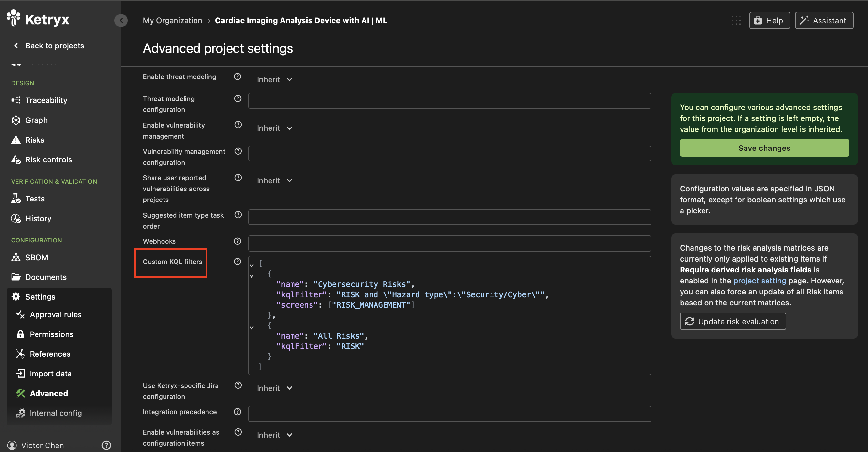
Task: Click the Ketryx logo
Action: [x=38, y=18]
